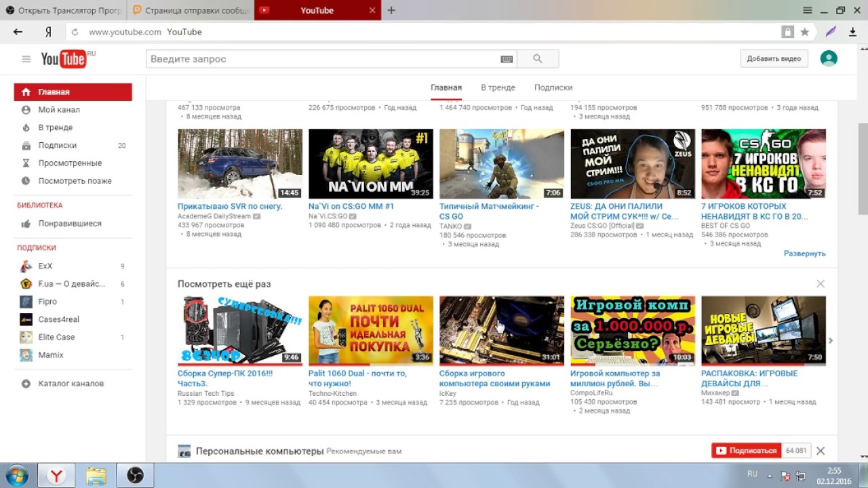Bookmark the page with star icon
Viewport: 868px width, 488px height.
pos(804,32)
